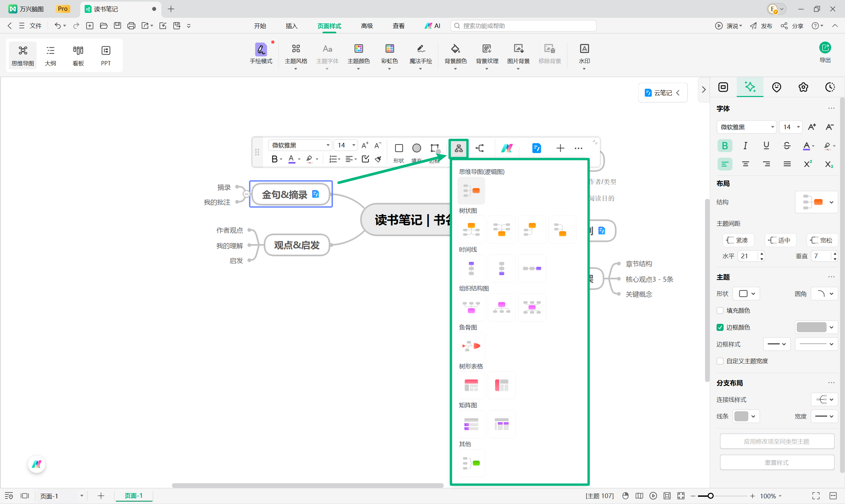
Task: Open the history clock panel tab
Action: click(x=830, y=87)
